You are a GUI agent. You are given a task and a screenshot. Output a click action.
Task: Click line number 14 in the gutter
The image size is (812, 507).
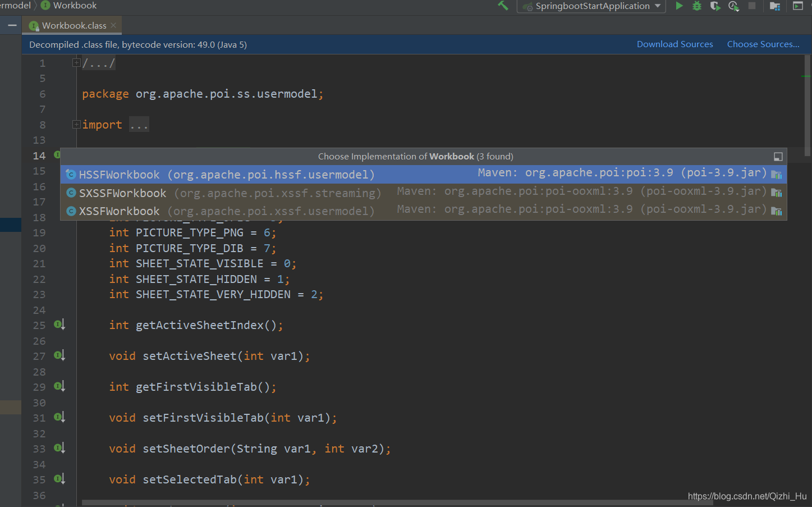point(39,156)
